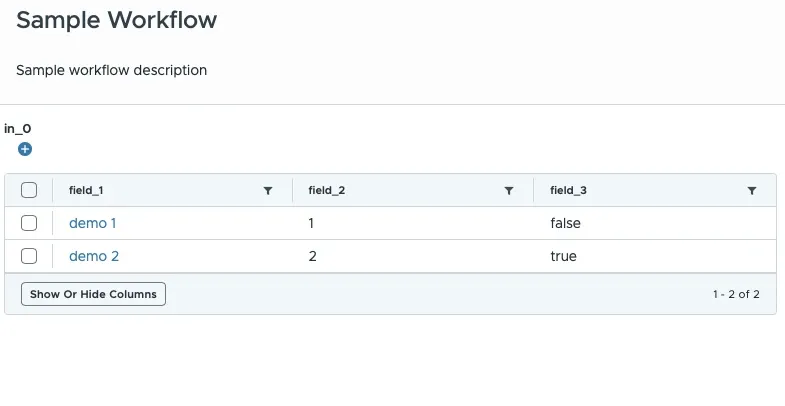785x406 pixels.
Task: Click the true cell in field_3
Action: [x=563, y=256]
